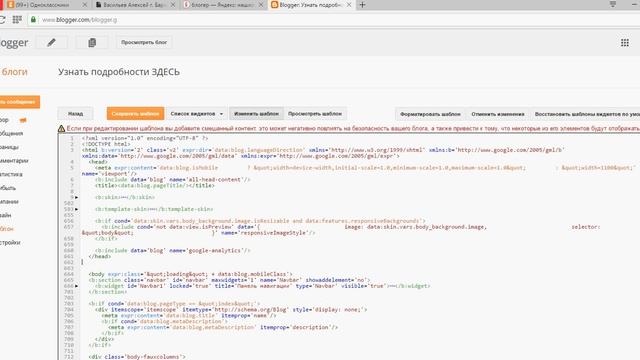Click the orange Сохранить шаблон button

136,113
